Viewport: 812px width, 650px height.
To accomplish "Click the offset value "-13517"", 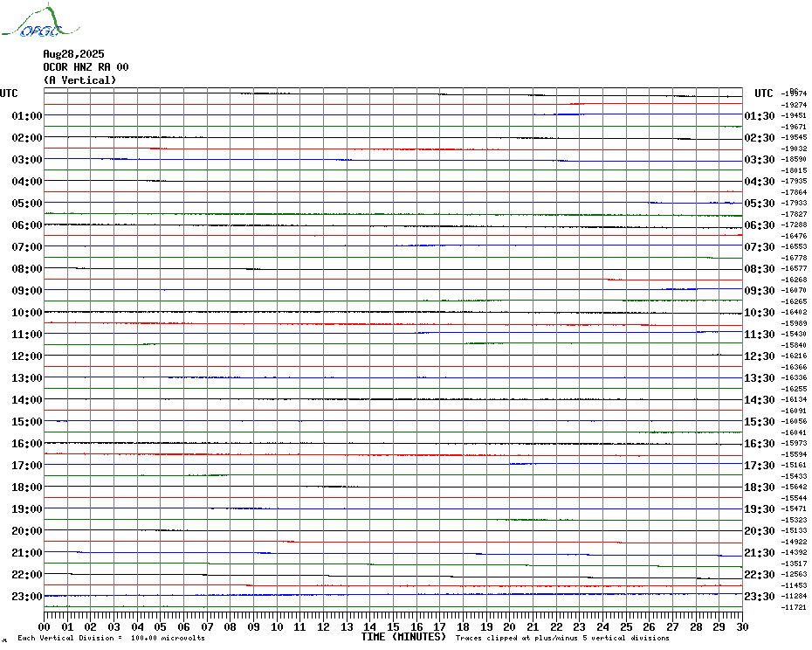I will coord(794,564).
